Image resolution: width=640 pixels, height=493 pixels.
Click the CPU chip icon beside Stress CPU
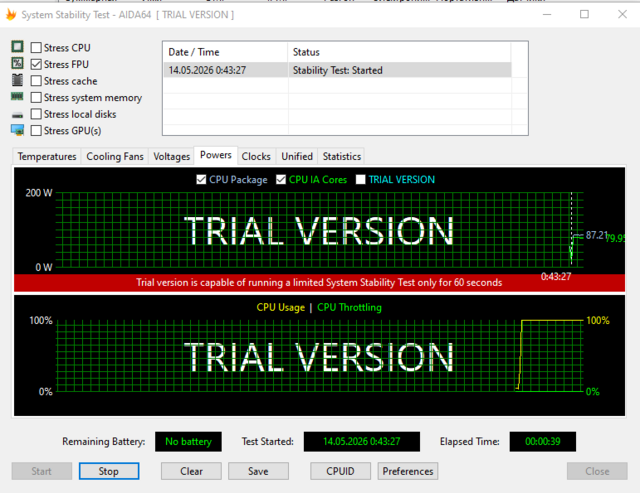(x=17, y=47)
